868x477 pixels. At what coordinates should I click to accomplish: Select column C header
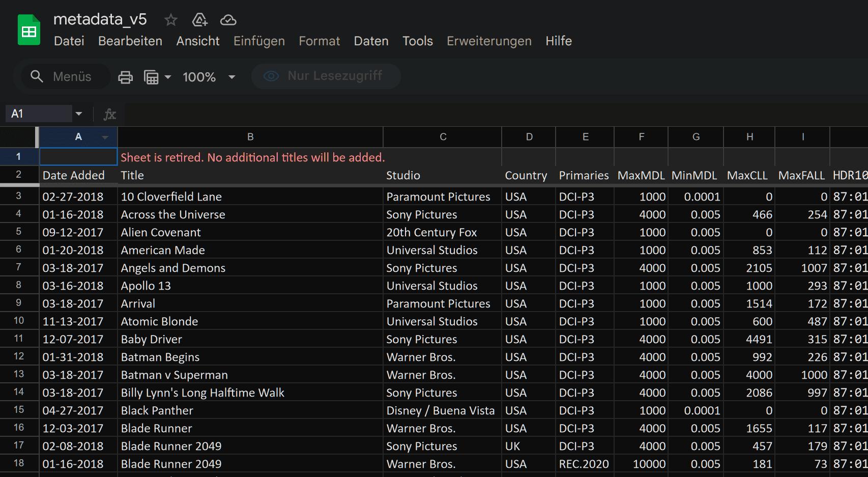443,137
